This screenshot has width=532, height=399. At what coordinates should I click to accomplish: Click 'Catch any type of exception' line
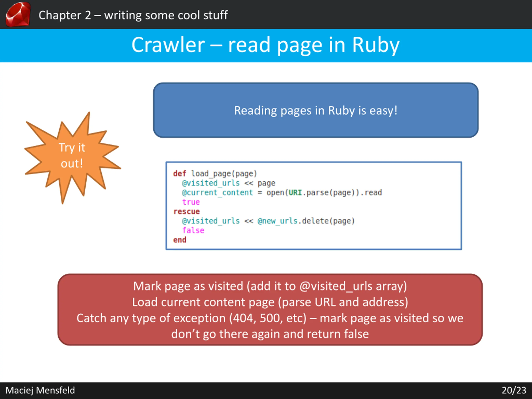tap(270, 318)
